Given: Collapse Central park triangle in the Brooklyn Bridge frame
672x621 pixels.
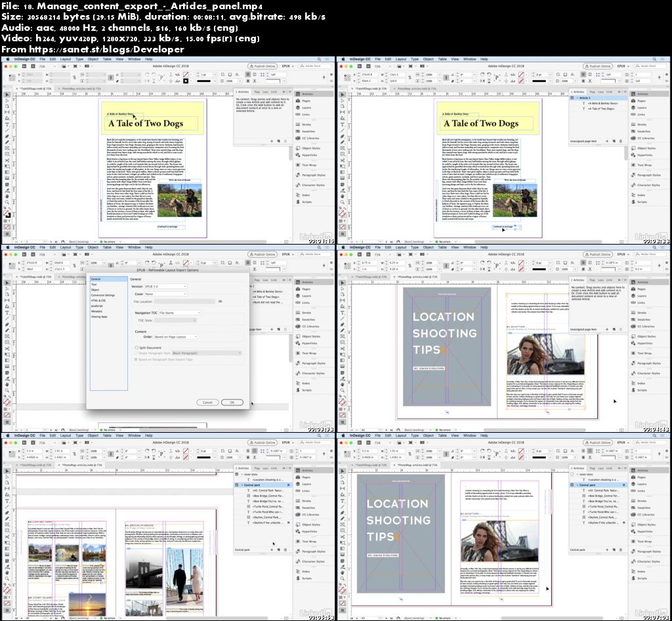Looking at the screenshot, I should point(241,485).
